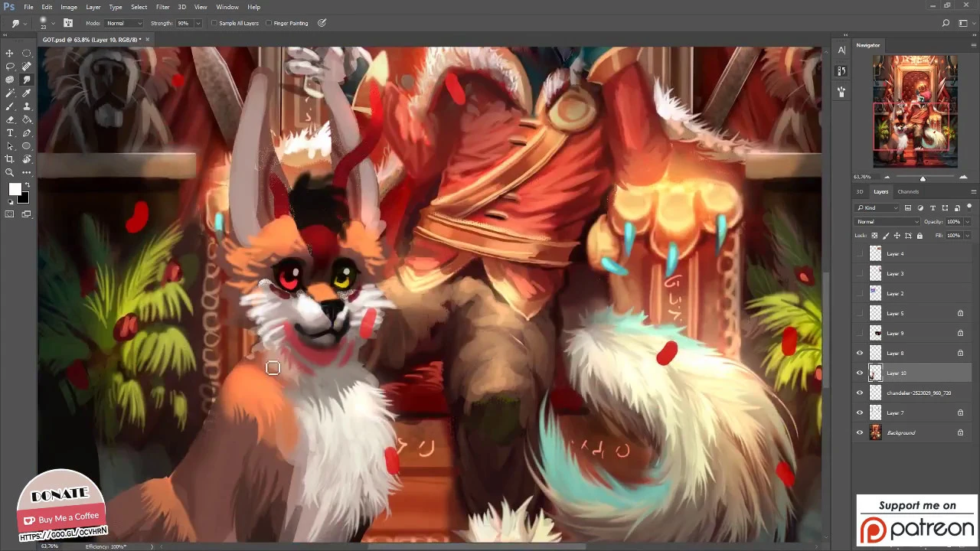Image resolution: width=980 pixels, height=551 pixels.
Task: Open the Window menu
Action: 227,7
